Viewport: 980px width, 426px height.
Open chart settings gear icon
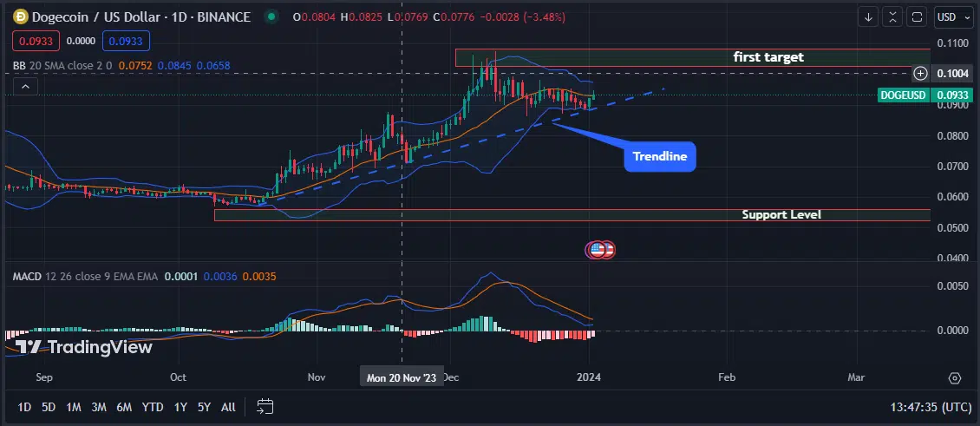pos(954,377)
